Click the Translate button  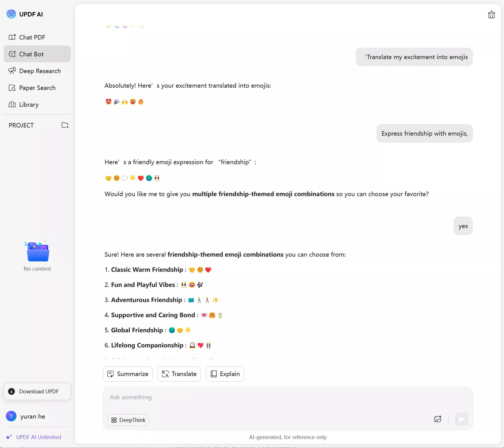point(178,374)
